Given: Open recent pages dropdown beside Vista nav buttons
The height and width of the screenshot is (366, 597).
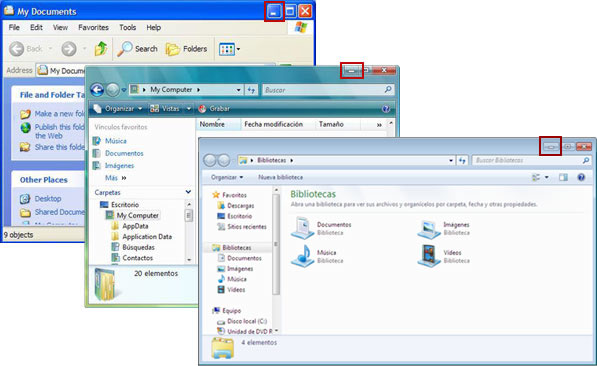Looking at the screenshot, I should pyautogui.click(x=124, y=90).
